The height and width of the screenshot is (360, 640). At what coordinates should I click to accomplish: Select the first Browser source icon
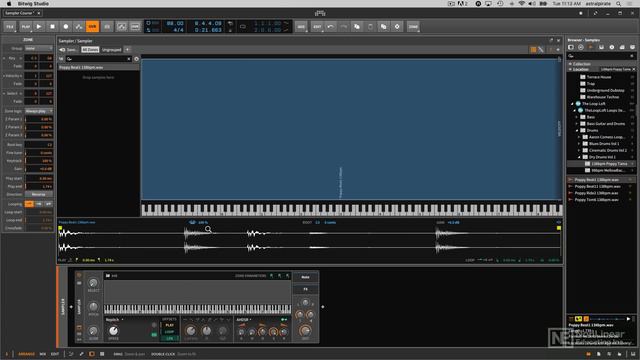571,47
